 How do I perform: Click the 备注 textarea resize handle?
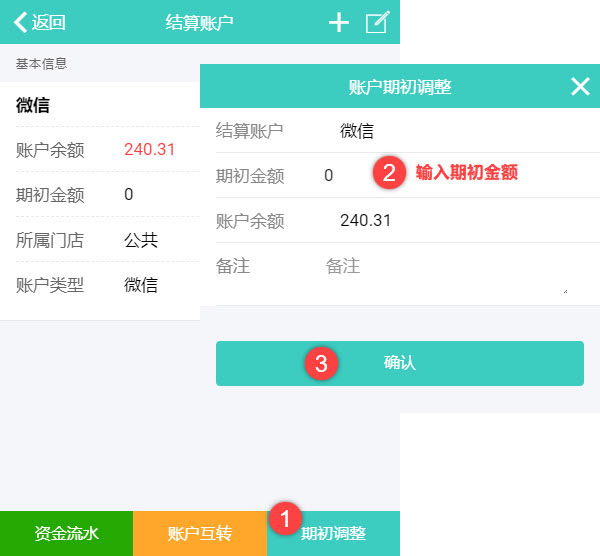(565, 290)
